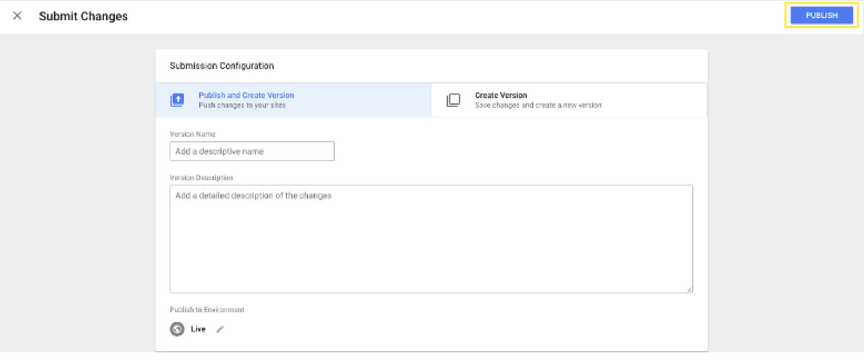Click the "Submission Configuration" heading
The width and height of the screenshot is (868, 363).
222,66
